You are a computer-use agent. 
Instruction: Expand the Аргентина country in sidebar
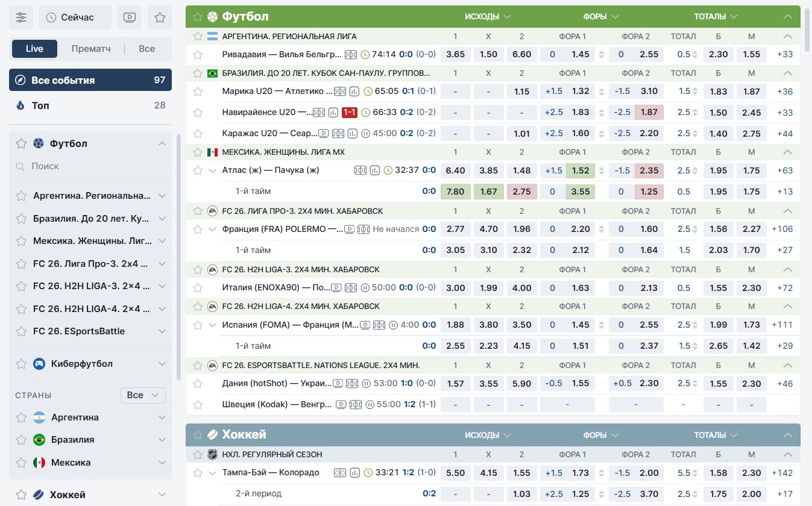(162, 417)
